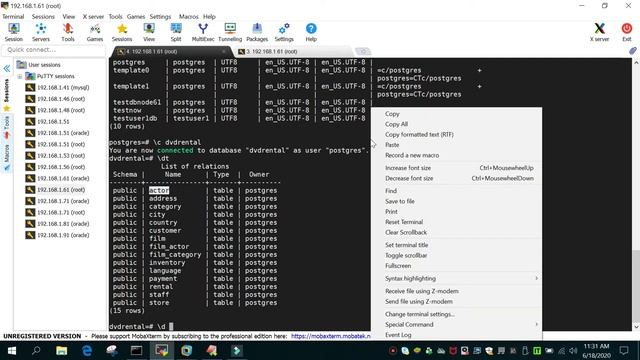Choose Paste from context menu
The image size is (640, 360).
[x=457, y=145]
